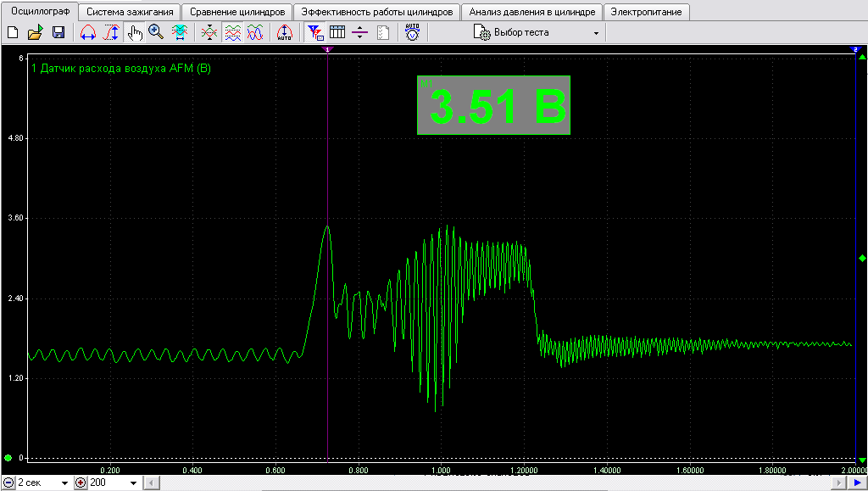This screenshot has width=868, height=491.
Task: Select the vertical stretch tool icon
Action: [x=111, y=33]
